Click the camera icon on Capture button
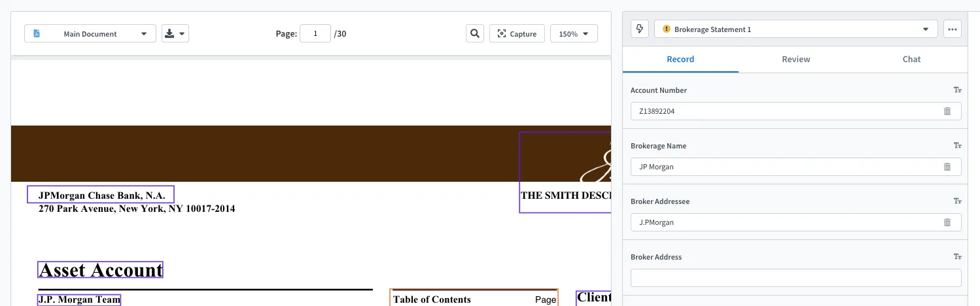This screenshot has height=306, width=980. pyautogui.click(x=502, y=34)
